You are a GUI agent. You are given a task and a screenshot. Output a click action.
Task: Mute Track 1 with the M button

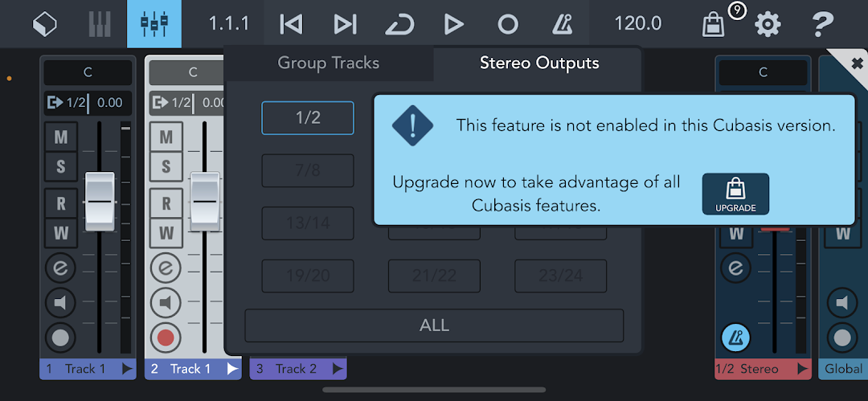[61, 138]
